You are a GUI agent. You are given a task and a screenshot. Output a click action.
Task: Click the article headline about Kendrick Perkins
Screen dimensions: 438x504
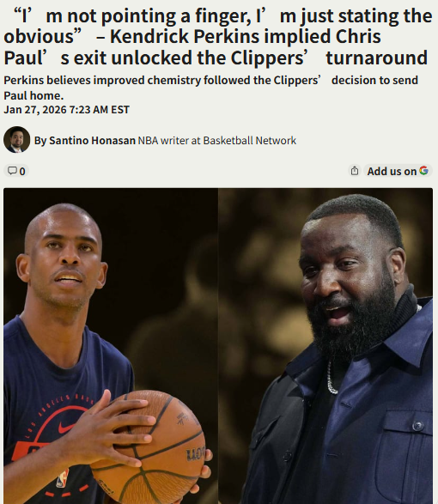(x=218, y=37)
